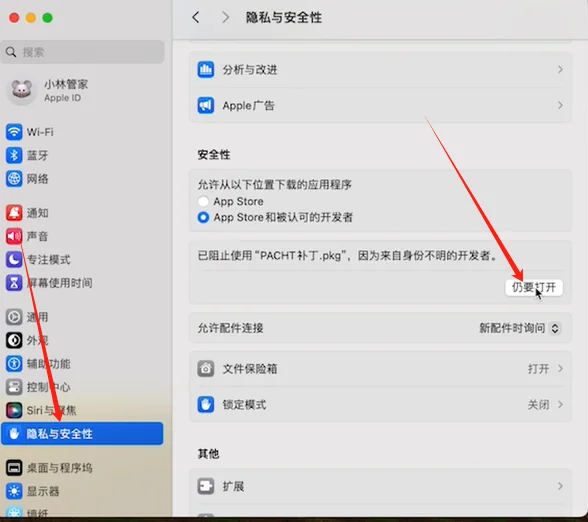Expand Apple广告 row chevron
The width and height of the screenshot is (588, 522).
point(560,105)
